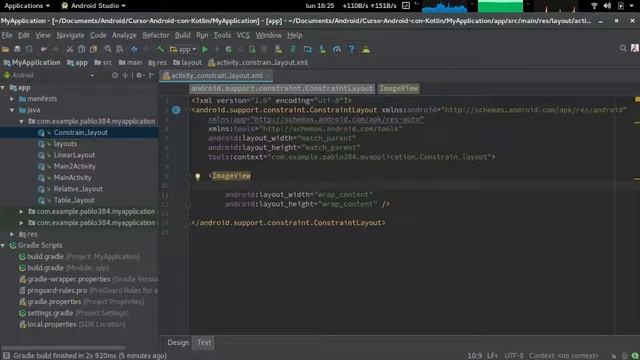Click the MyApplication breadcrumb
Viewport: 640px width, 360px height.
click(x=32, y=62)
